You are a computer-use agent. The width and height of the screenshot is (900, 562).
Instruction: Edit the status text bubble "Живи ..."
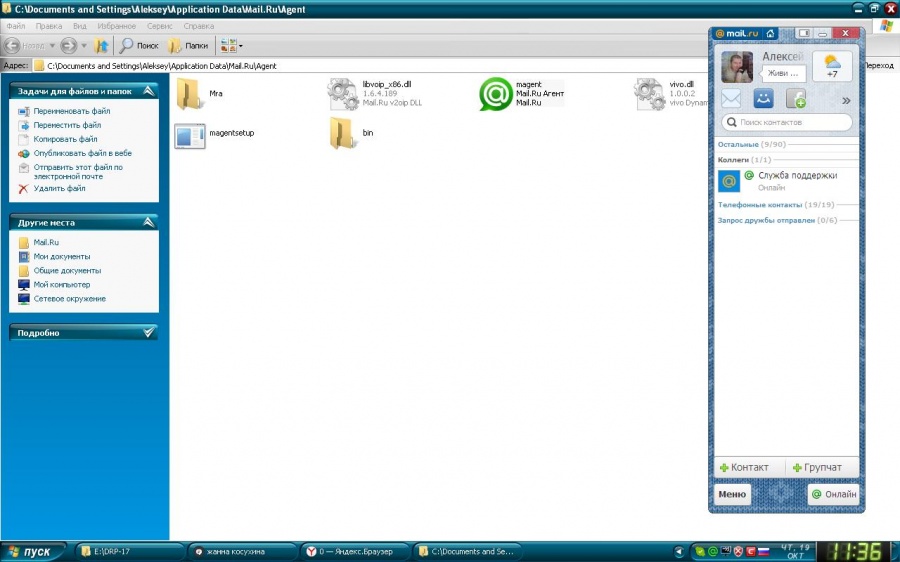783,73
